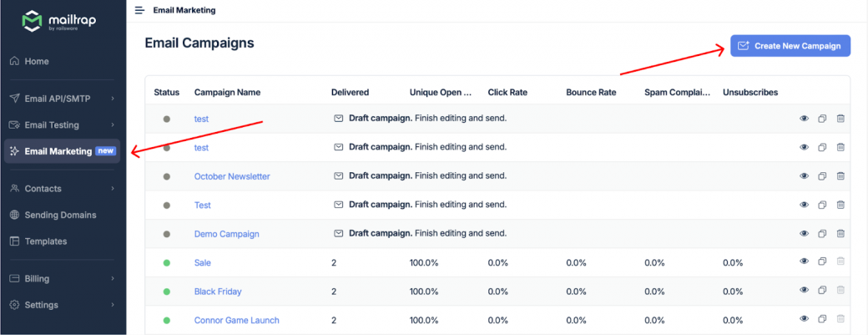The image size is (868, 335).
Task: Navigate to Home in sidebar
Action: coord(37,61)
